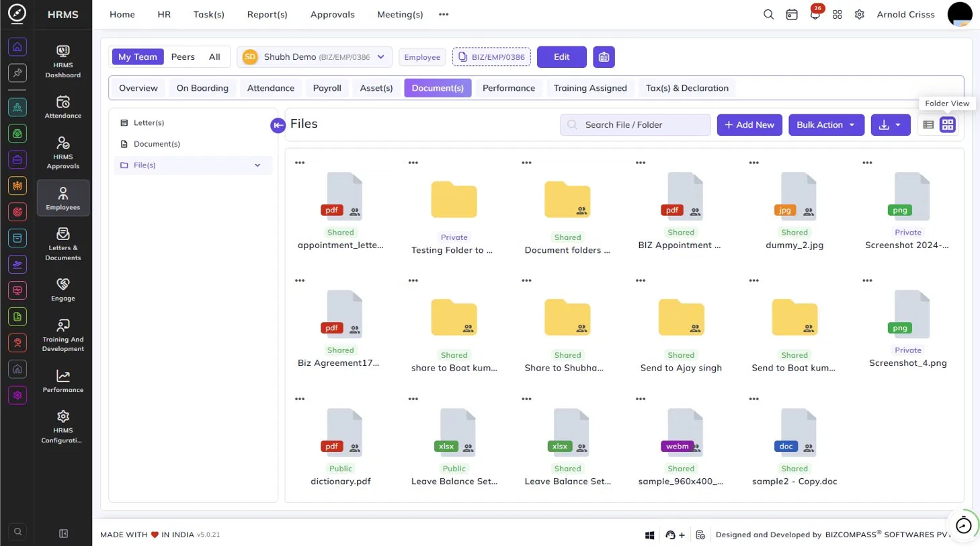Select Document(s) in side panel
Screen dimensions: 980x546
pos(157,144)
